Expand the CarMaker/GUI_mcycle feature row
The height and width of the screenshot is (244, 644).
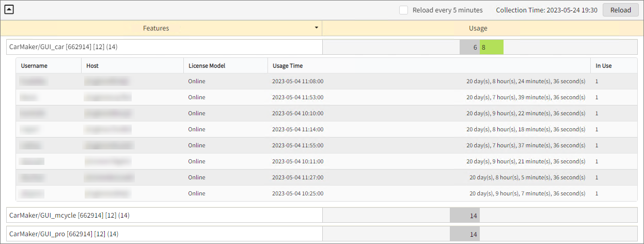coord(164,215)
